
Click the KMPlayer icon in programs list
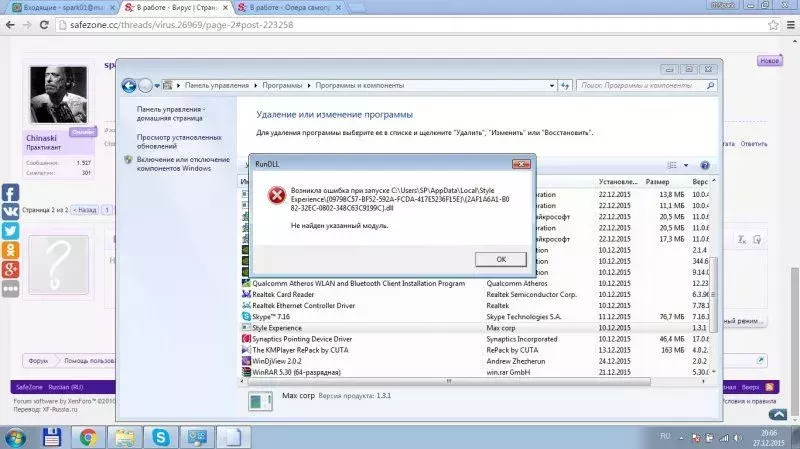tap(246, 350)
